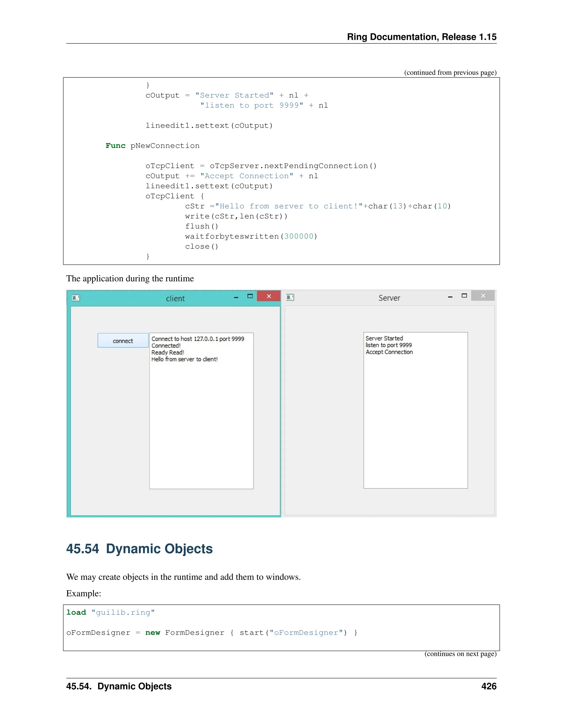The width and height of the screenshot is (563, 728).
Task: Click the 'Connect to host 127.0.0.1' line
Action: 198,339
